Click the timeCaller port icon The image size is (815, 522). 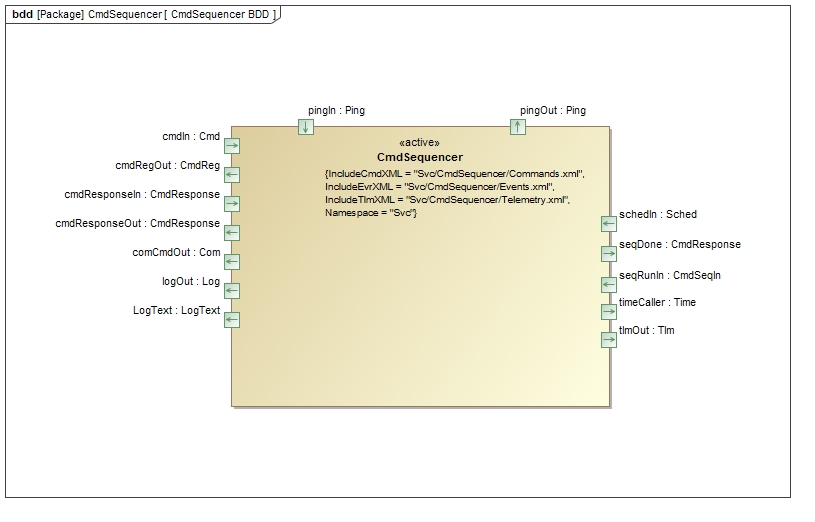coord(609,312)
